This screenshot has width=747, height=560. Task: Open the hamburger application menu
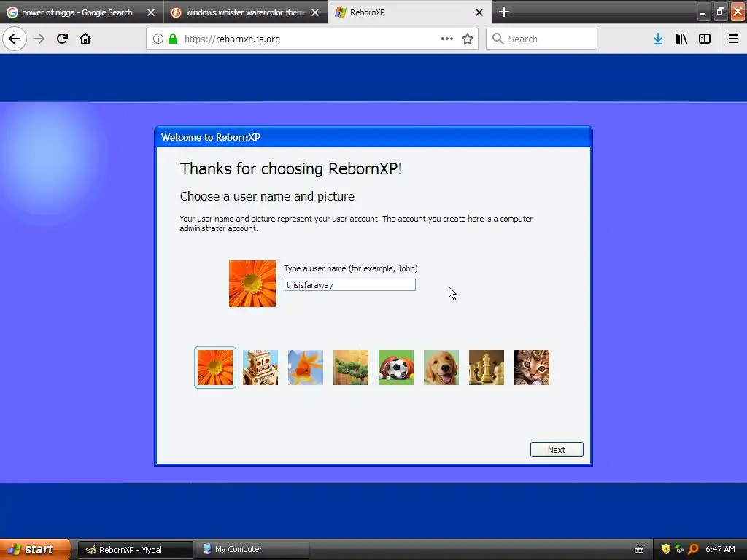pos(732,39)
